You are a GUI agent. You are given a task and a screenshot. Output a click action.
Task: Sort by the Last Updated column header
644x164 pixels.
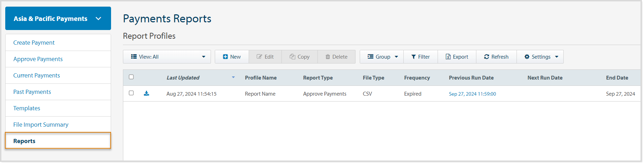tap(183, 78)
